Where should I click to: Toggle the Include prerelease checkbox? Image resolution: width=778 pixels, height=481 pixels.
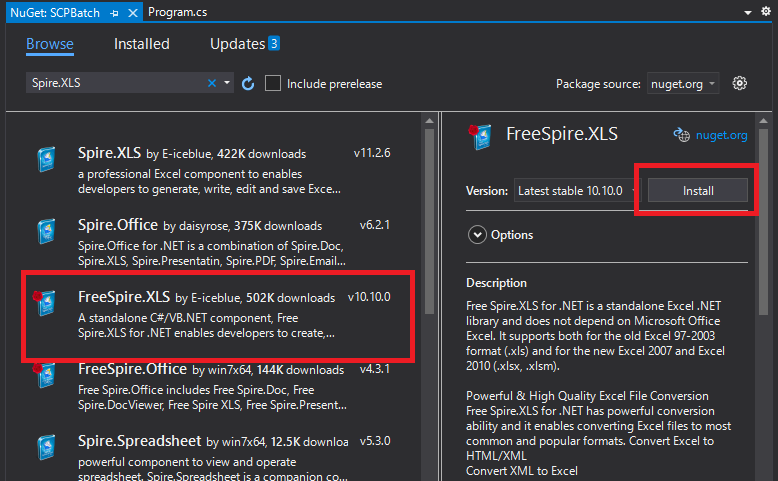[273, 83]
